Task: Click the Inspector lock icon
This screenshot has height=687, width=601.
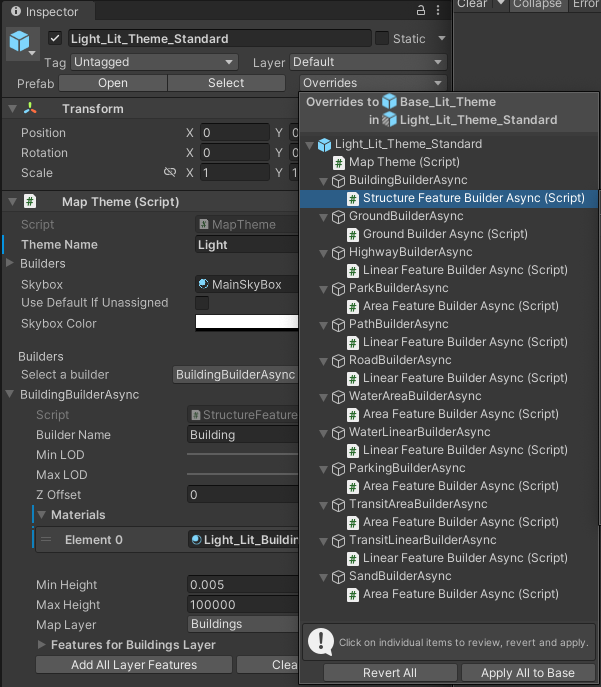Action: 421,11
